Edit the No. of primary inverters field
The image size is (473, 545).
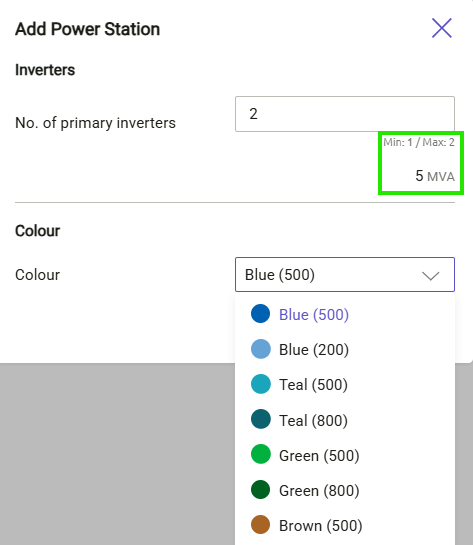(345, 114)
